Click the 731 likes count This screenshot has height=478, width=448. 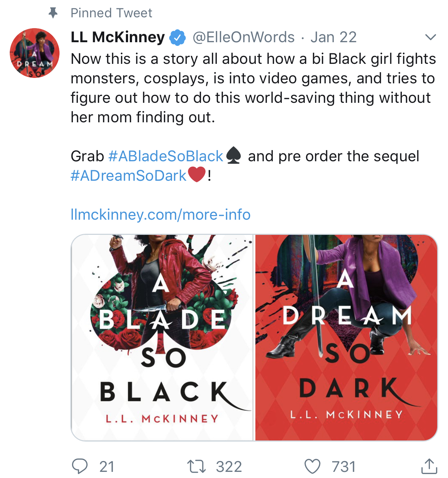tap(344, 467)
